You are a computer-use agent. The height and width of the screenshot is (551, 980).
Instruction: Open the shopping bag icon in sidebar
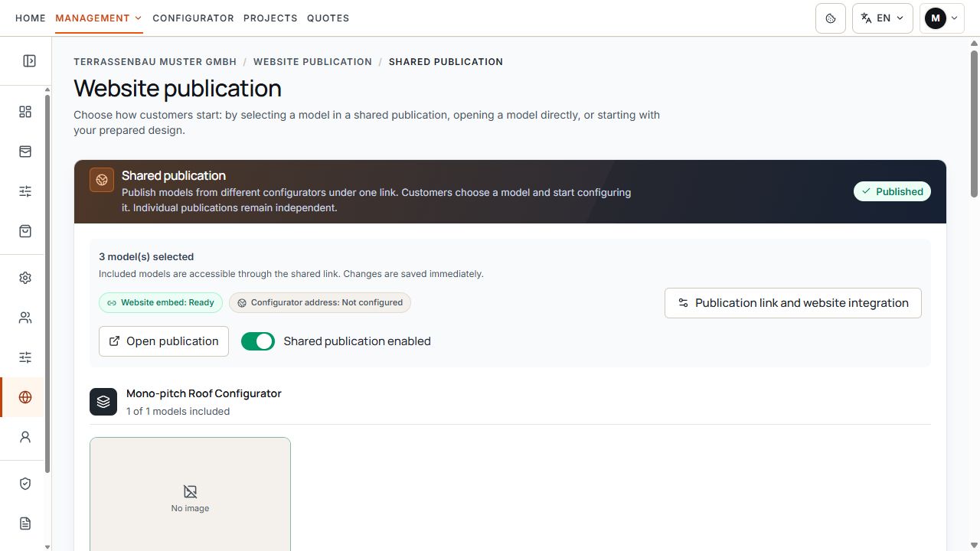(25, 231)
